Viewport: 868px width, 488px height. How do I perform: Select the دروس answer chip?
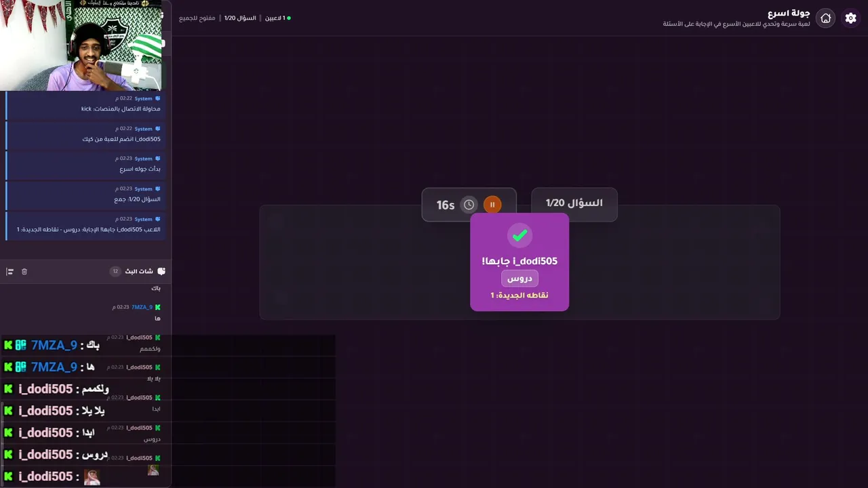pos(519,279)
